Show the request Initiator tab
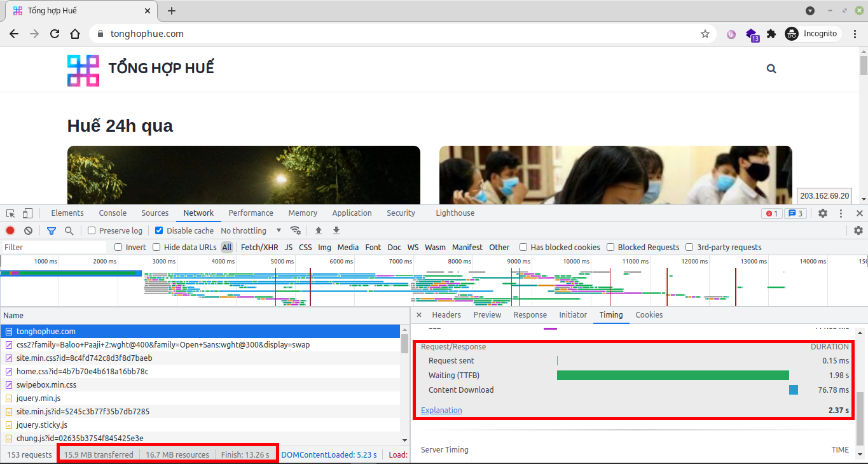868x464 pixels. 573,315
